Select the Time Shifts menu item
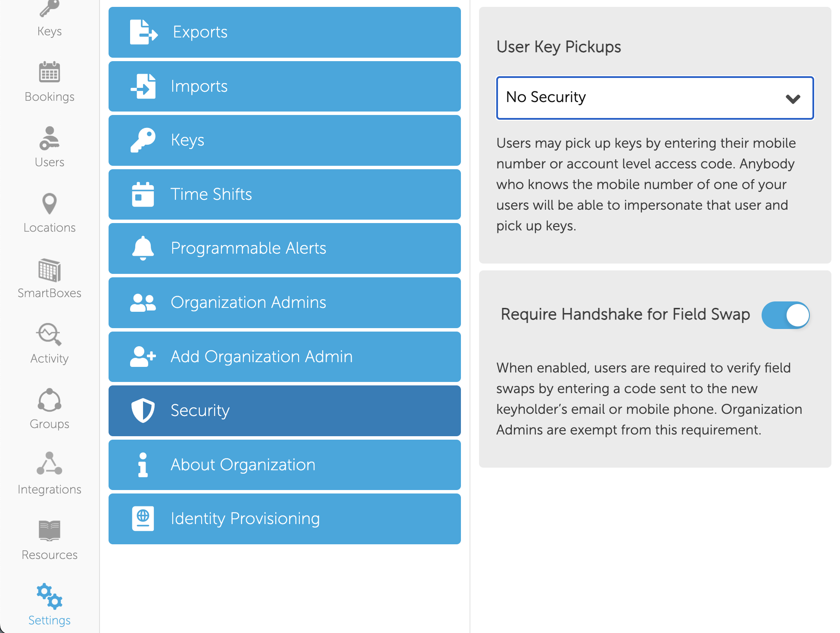 [x=285, y=194]
